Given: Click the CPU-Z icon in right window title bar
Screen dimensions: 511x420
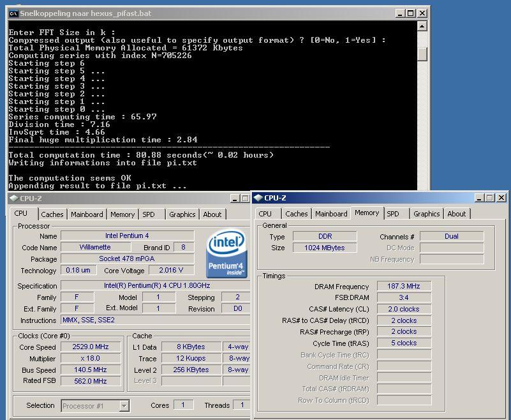Looking at the screenshot, I should click(x=258, y=198).
